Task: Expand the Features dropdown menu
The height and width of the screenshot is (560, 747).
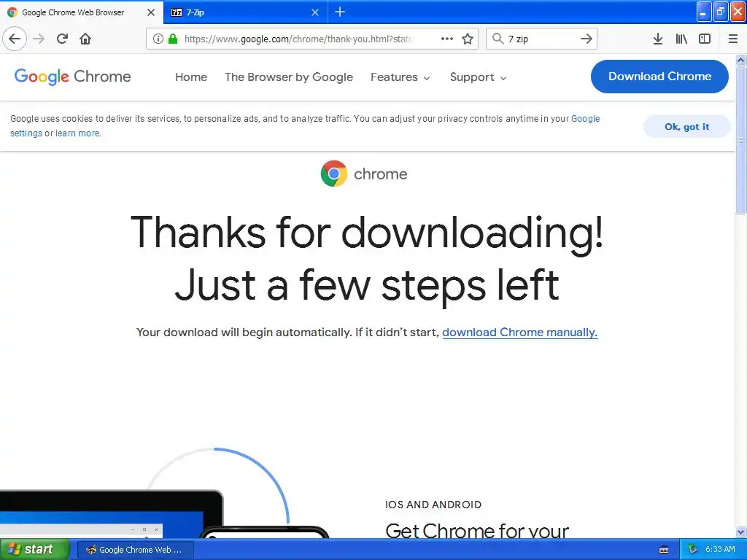Action: (x=400, y=77)
